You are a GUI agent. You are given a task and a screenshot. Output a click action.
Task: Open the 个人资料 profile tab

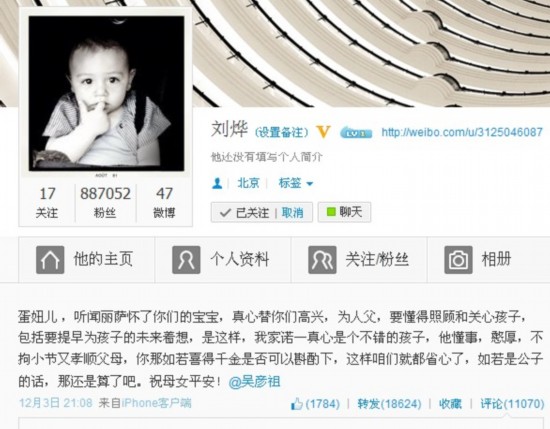tap(223, 260)
